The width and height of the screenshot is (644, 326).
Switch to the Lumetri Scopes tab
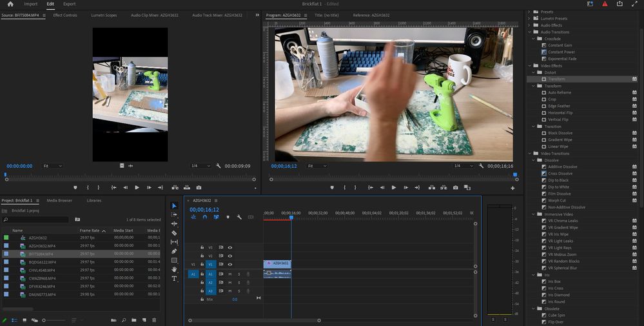point(104,15)
